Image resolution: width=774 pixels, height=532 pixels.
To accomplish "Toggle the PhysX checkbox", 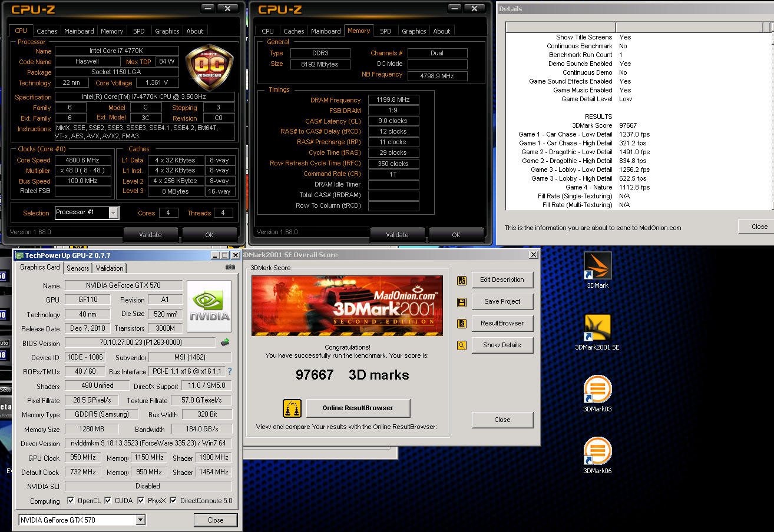I will tap(141, 501).
